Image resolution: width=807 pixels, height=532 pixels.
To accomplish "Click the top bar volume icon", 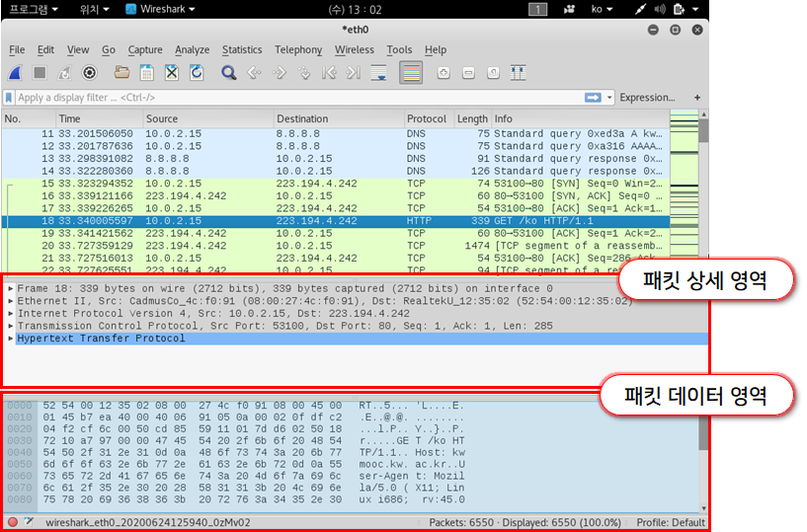I will (659, 9).
